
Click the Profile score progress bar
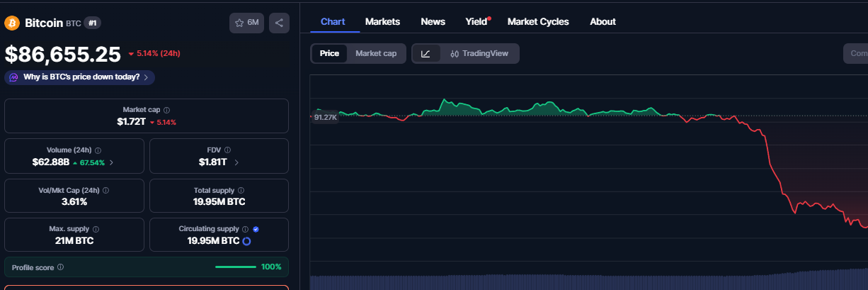coord(236,267)
